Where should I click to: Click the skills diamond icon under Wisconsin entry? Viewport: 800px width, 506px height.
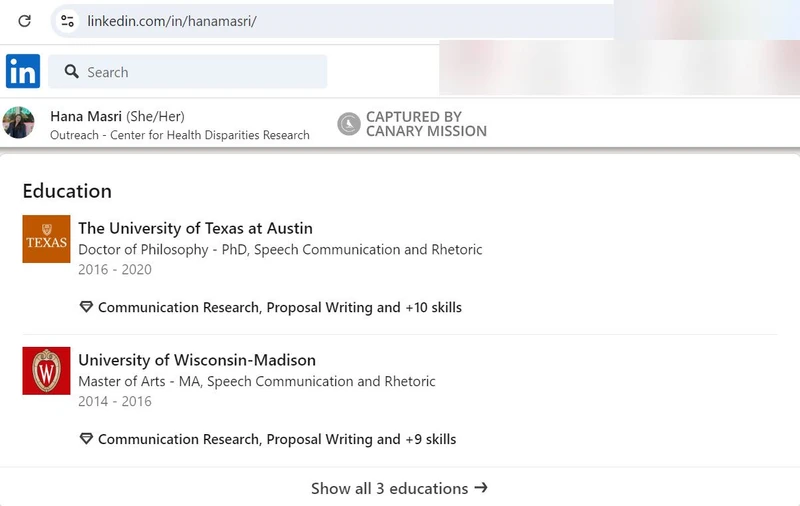coord(86,439)
